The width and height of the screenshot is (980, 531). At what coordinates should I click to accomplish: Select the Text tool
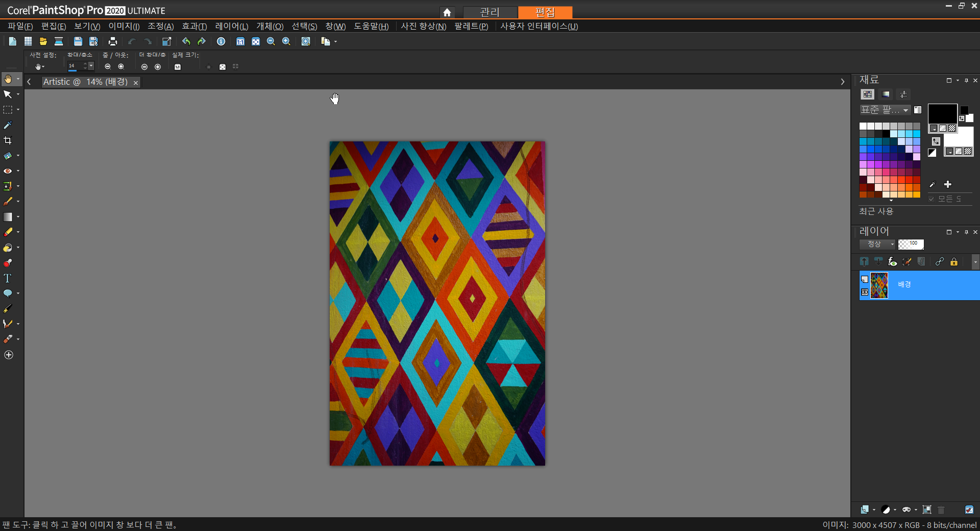click(8, 278)
